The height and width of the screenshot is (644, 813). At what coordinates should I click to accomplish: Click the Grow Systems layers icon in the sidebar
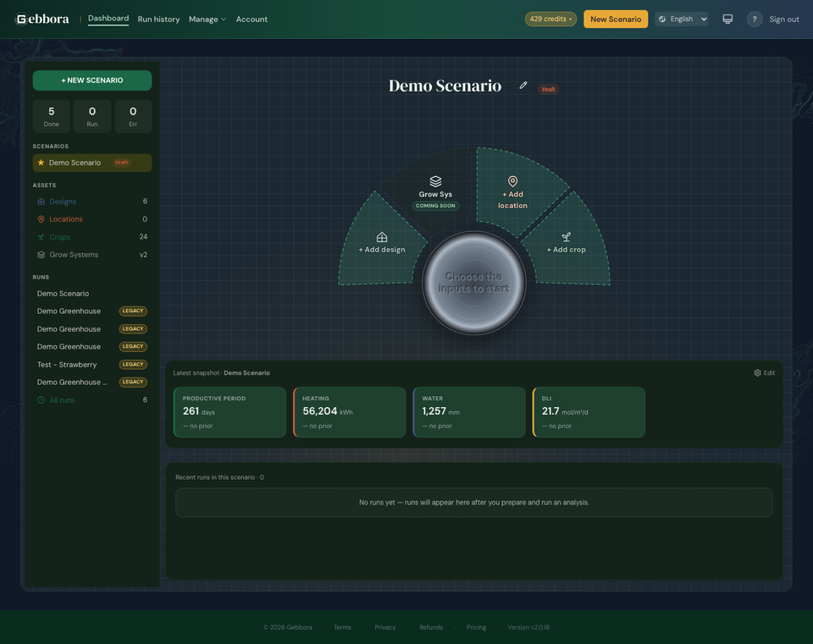click(41, 255)
